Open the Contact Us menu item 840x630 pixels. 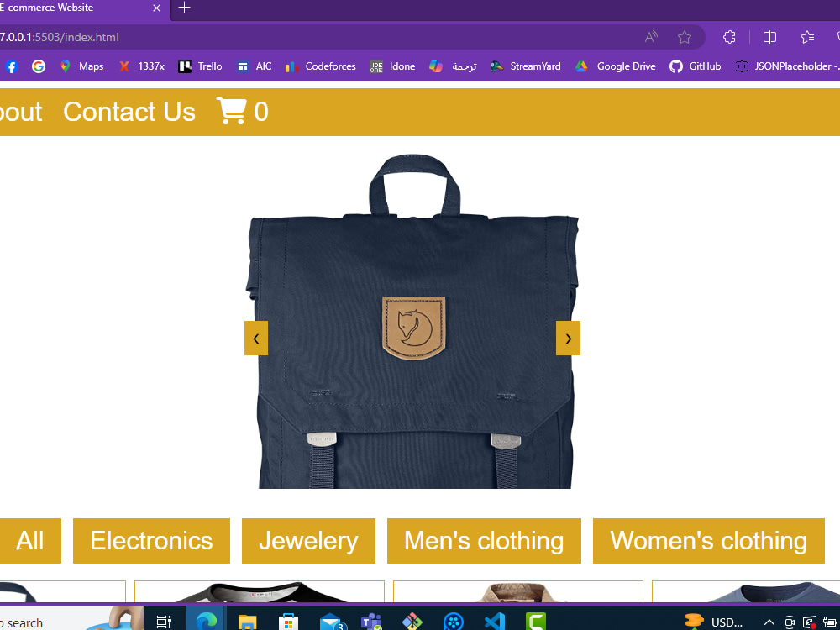coord(129,111)
